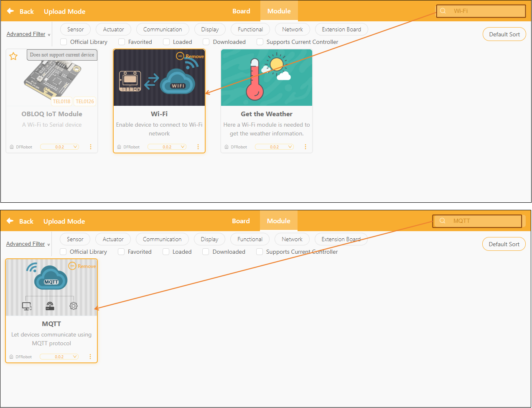Select the Get the Weather module thumbnail
The height and width of the screenshot is (408, 532).
point(267,78)
